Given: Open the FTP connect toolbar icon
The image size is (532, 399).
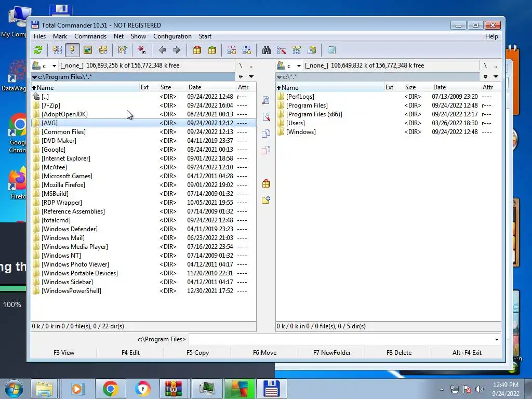Looking at the screenshot, I should tap(232, 50).
